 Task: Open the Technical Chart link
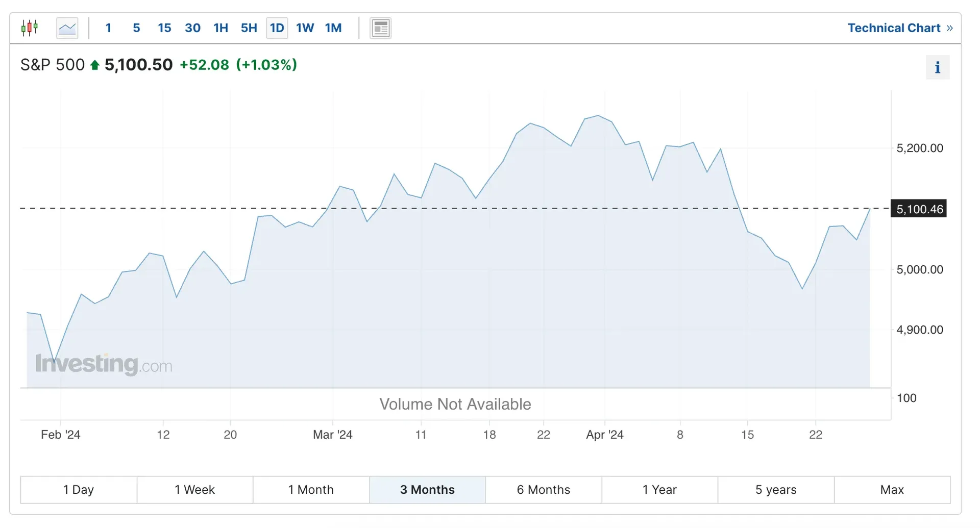[900, 28]
